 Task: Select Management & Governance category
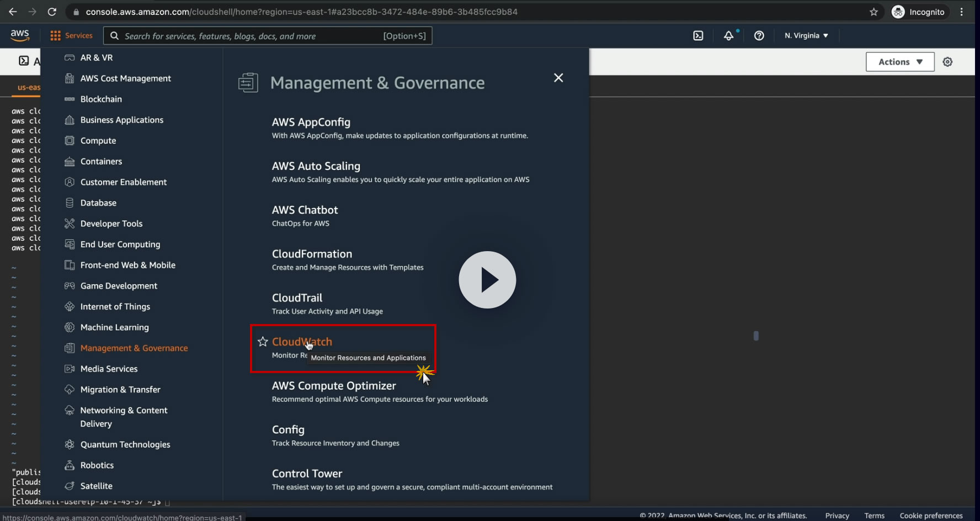[134, 348]
